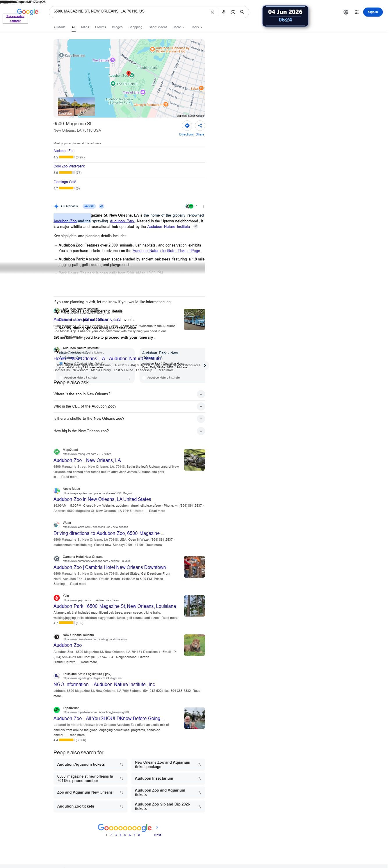392x868 pixels.
Task: Select The Fly Field B pin on the map
Action: [x=114, y=85]
